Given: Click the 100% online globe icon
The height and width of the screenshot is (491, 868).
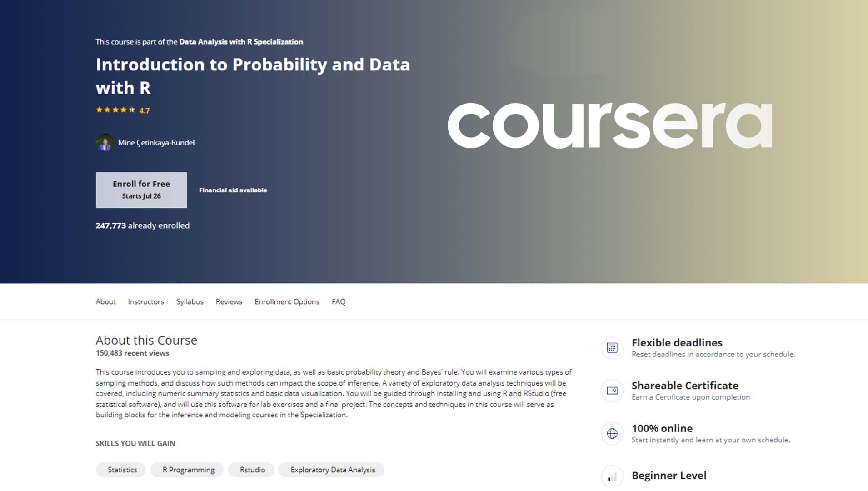Looking at the screenshot, I should pos(612,433).
